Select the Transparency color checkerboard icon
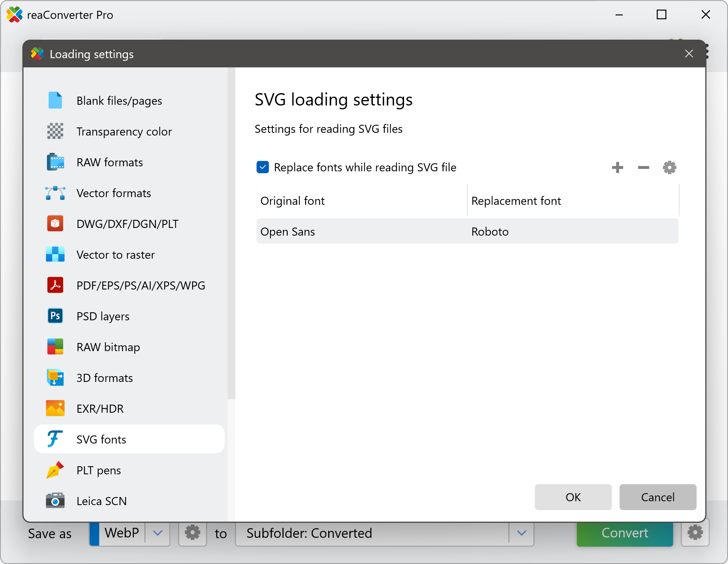The width and height of the screenshot is (728, 564). click(x=55, y=131)
